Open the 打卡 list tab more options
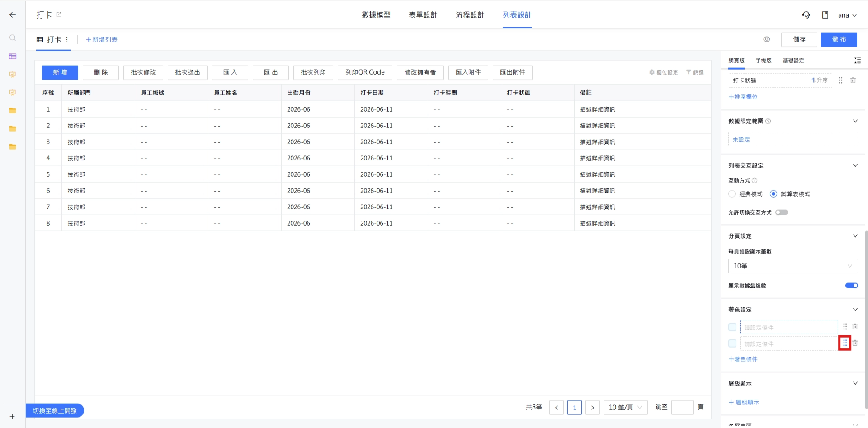 [67, 40]
